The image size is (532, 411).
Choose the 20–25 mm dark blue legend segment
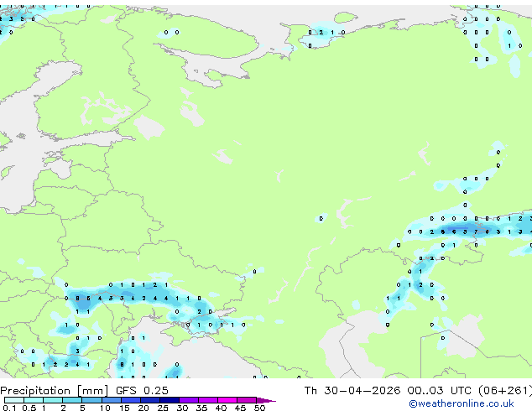[150, 400]
